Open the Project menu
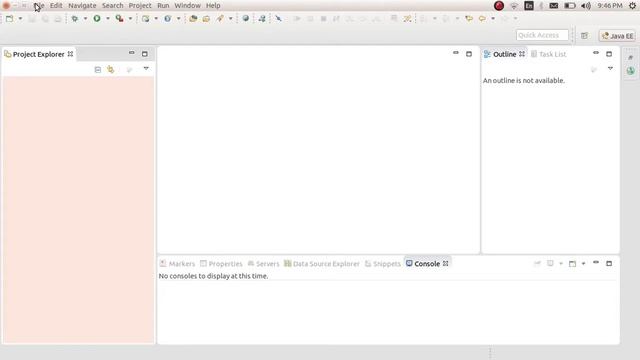Screen dimensions: 640x360 [140, 6]
